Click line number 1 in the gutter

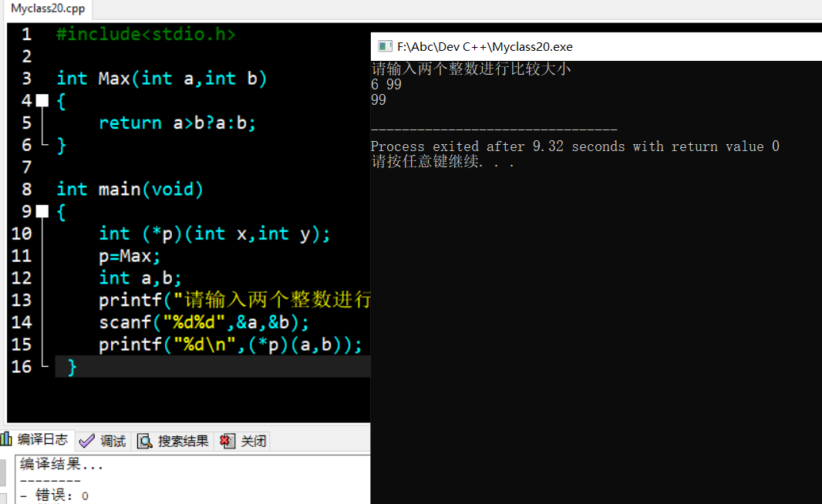(x=27, y=35)
